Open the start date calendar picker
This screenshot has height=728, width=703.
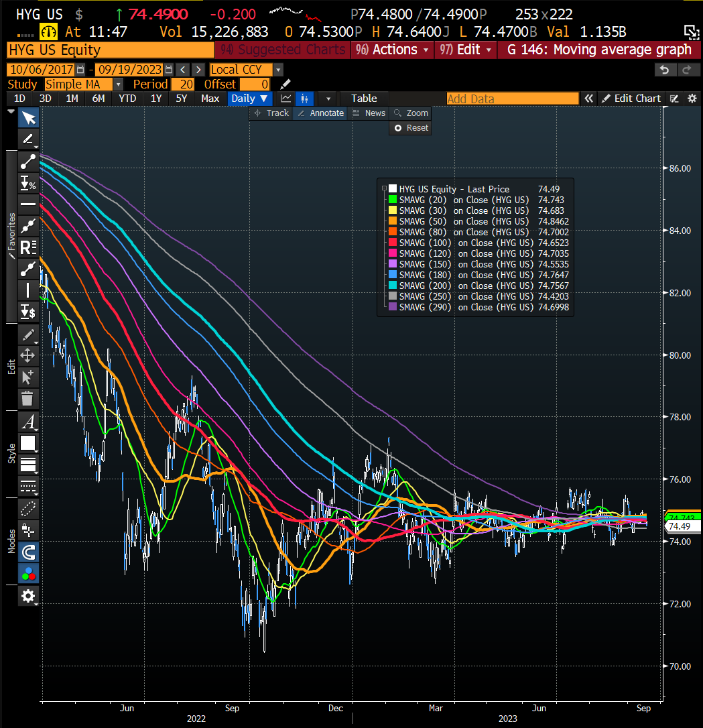(x=80, y=70)
